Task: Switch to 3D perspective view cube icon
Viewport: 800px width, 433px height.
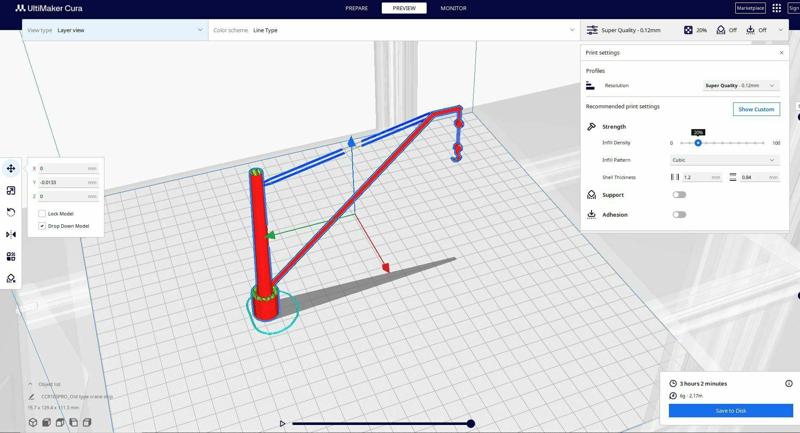Action: [x=33, y=422]
